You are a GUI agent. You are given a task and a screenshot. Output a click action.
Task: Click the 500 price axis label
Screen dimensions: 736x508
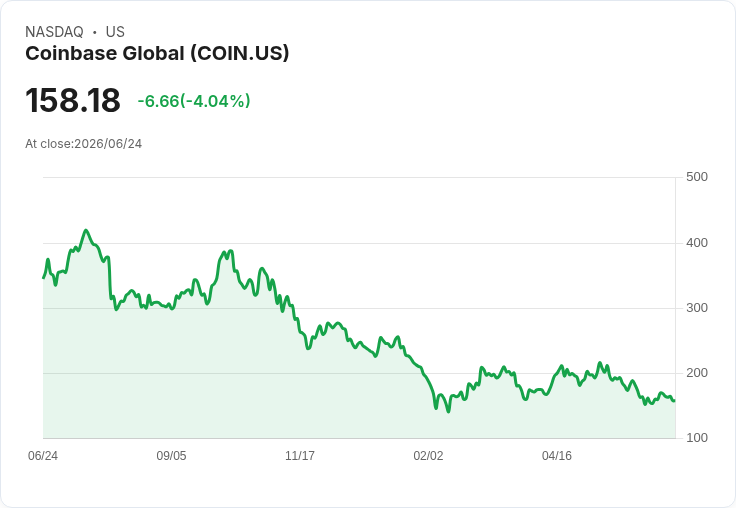(x=697, y=177)
